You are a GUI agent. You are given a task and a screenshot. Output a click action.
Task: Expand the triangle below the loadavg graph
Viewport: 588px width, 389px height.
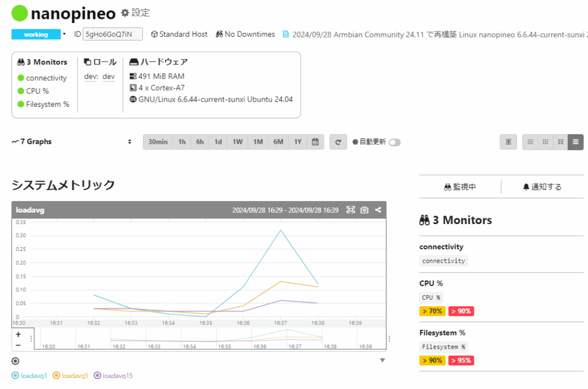coord(382,360)
